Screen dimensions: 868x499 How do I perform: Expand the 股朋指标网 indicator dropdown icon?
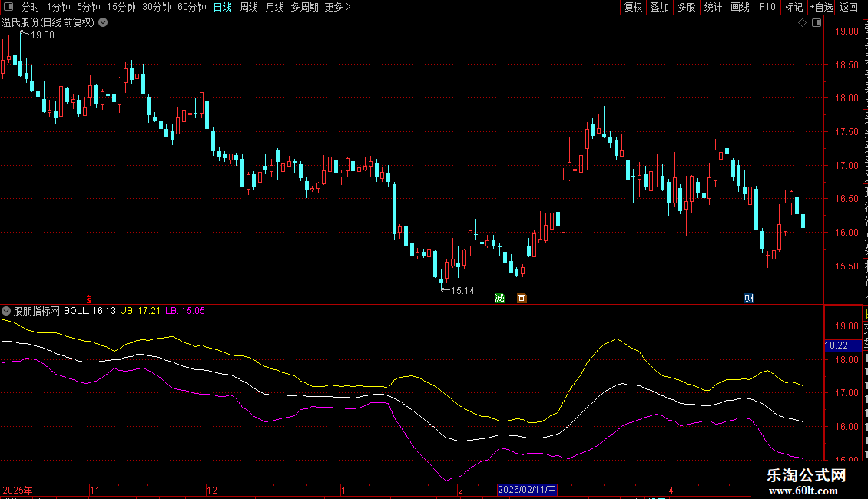pyautogui.click(x=6, y=311)
